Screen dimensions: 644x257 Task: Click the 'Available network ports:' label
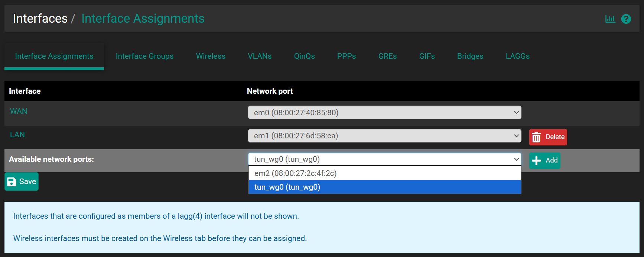click(51, 159)
